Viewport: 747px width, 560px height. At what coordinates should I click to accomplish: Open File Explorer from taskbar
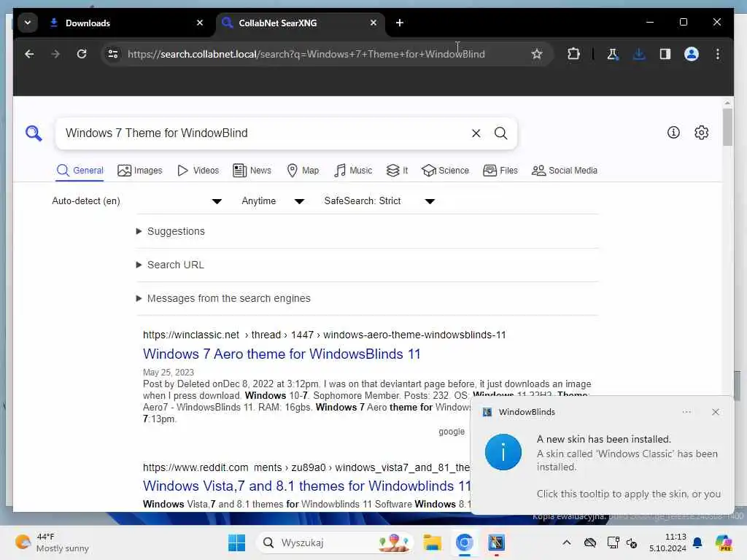[x=433, y=542]
